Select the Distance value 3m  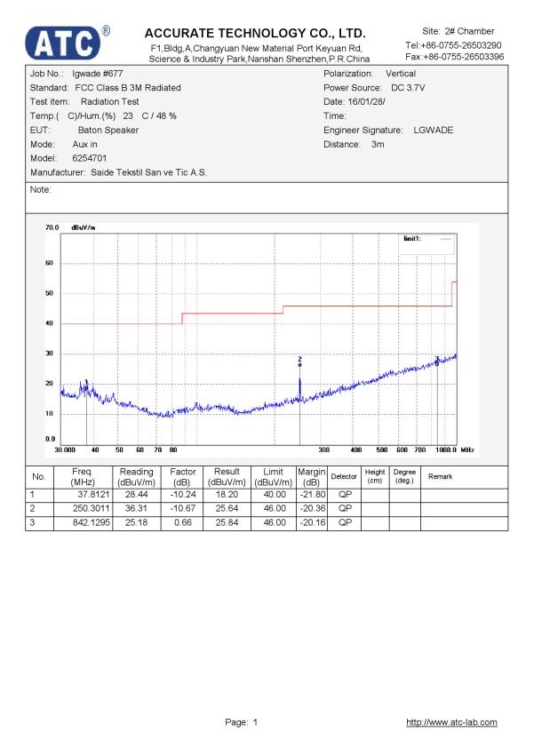tap(378, 144)
